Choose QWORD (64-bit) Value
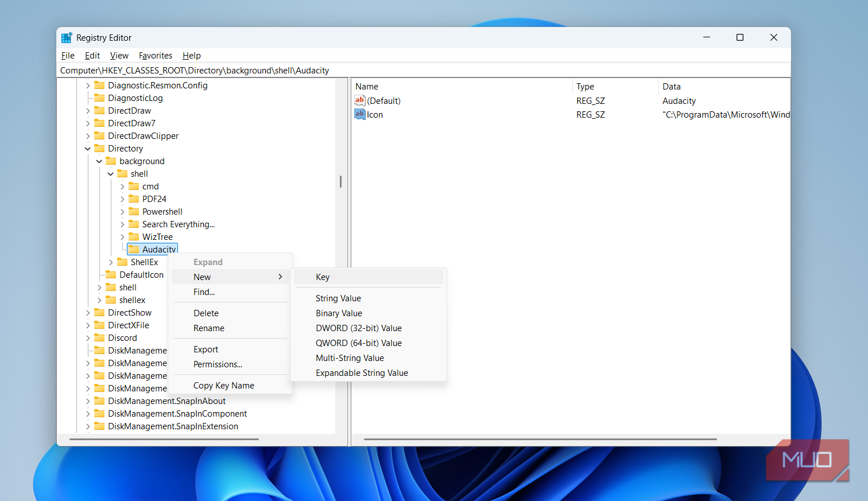This screenshot has width=868, height=501. (369, 343)
